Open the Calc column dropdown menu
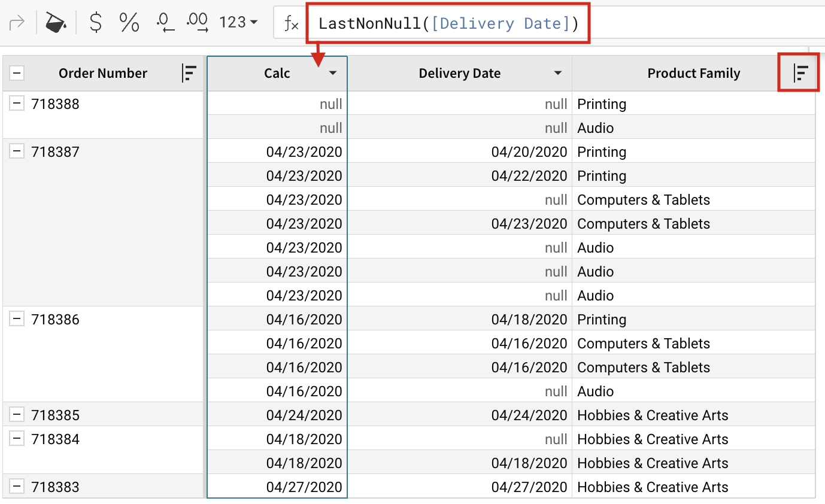The height and width of the screenshot is (504, 825). 333,73
